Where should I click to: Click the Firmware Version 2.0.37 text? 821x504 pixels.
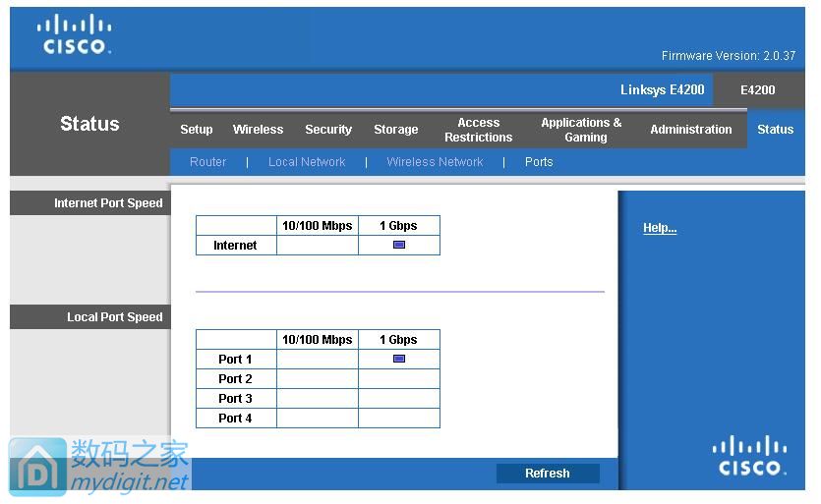(729, 55)
